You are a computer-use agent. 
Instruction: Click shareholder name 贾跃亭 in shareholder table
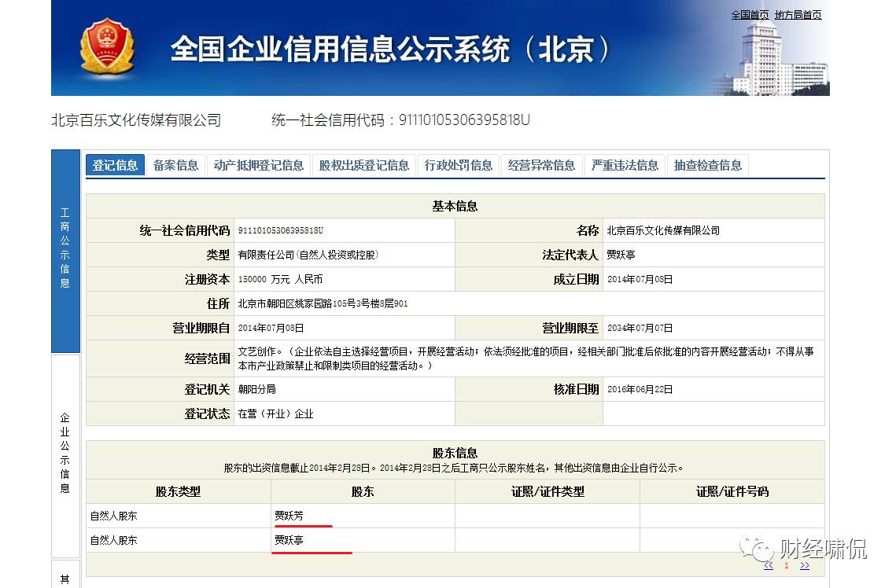289,539
